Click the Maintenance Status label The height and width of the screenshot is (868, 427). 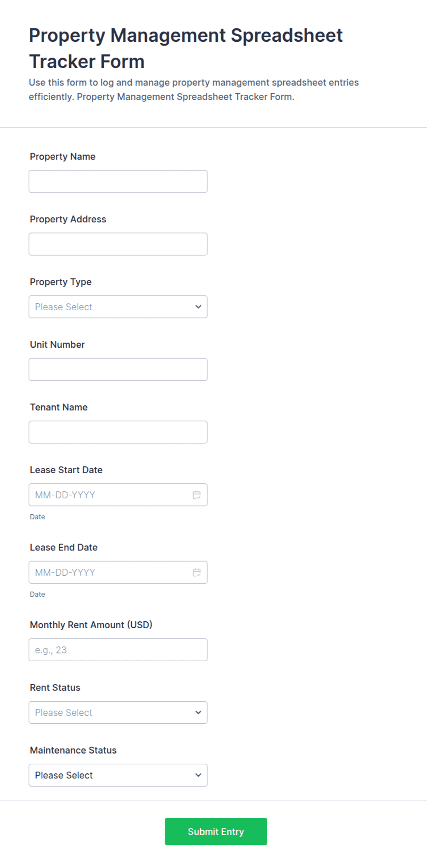(x=73, y=750)
